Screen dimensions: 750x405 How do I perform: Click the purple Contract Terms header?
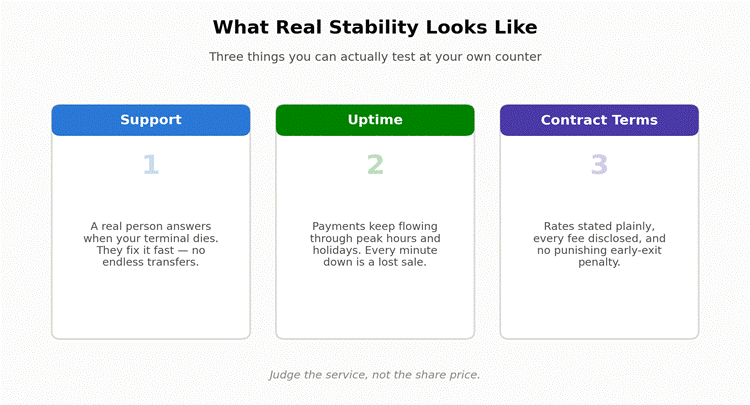coord(599,120)
